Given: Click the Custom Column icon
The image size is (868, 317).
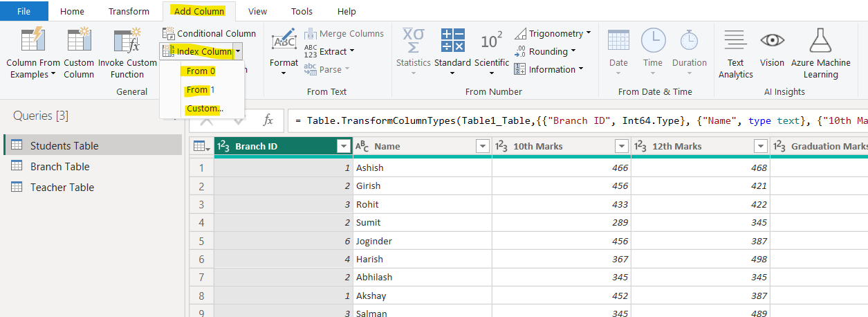Looking at the screenshot, I should (79, 40).
